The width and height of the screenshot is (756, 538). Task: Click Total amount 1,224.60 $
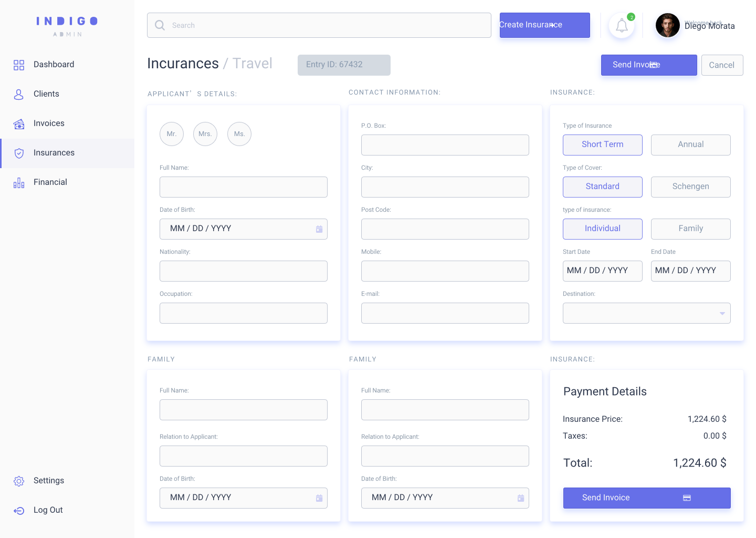(700, 463)
